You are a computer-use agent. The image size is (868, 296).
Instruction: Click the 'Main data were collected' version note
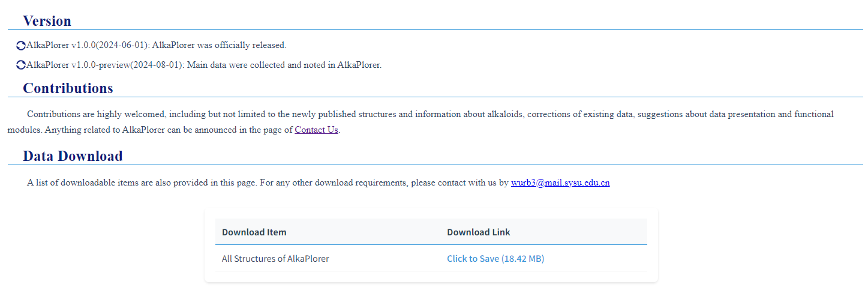click(284, 65)
